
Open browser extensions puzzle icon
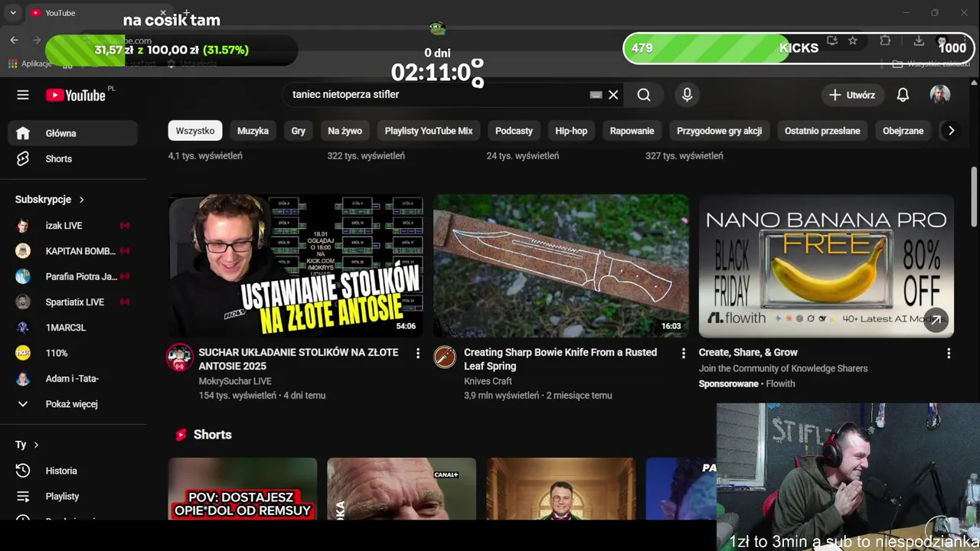[885, 41]
